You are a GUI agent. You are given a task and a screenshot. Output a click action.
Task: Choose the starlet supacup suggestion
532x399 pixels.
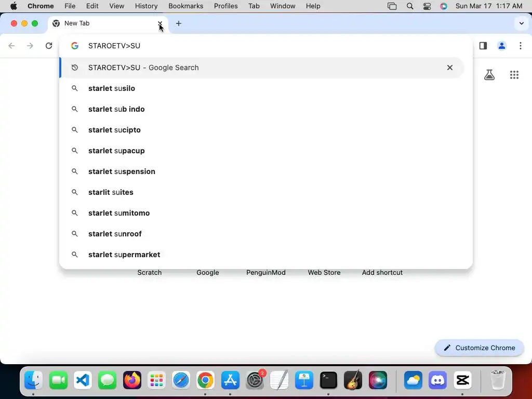coord(262,151)
